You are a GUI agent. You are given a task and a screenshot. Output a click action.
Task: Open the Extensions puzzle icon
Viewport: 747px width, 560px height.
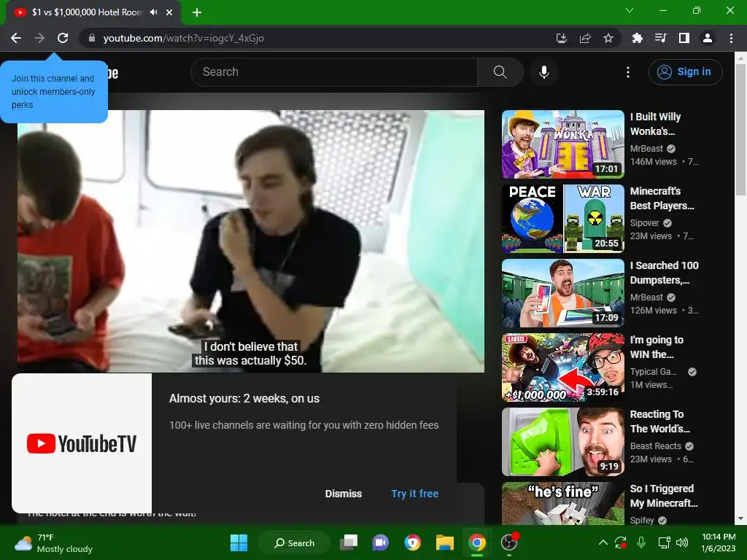[x=637, y=38]
